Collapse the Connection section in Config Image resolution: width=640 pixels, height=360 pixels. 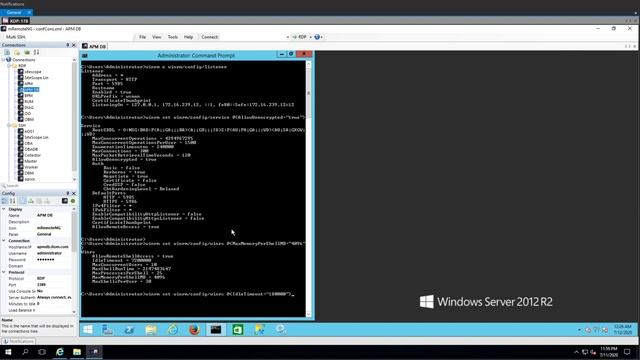(x=4, y=241)
